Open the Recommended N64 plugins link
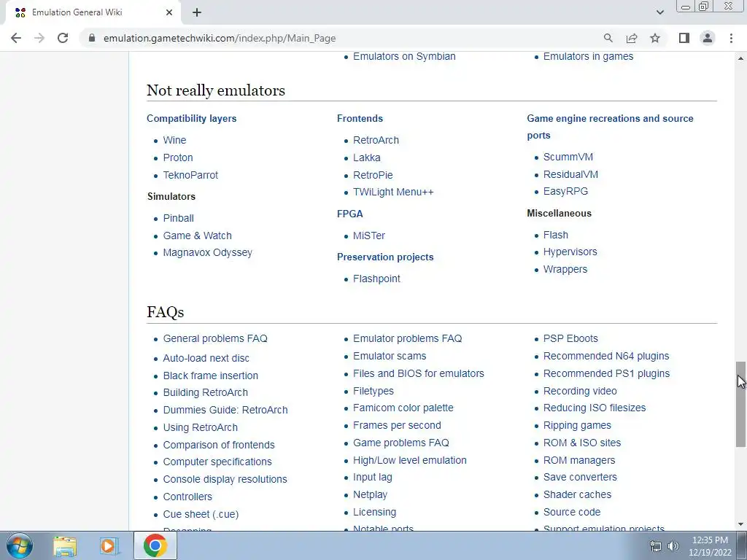 (x=606, y=356)
